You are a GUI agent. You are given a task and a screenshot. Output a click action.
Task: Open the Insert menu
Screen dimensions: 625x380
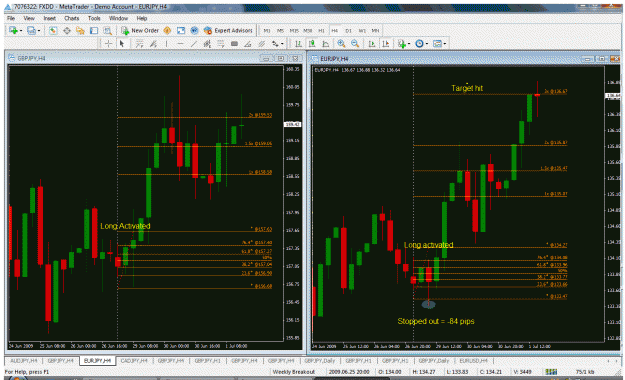click(x=49, y=18)
